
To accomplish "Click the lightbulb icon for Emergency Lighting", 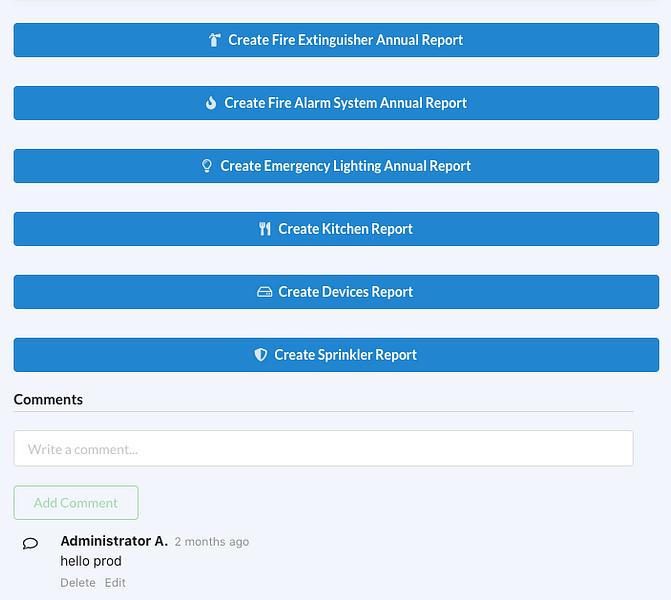I will [x=207, y=166].
